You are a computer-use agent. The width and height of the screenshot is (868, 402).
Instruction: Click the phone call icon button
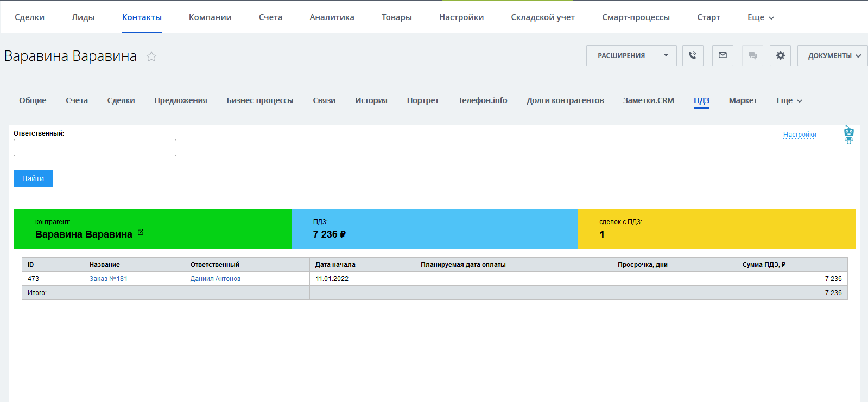tap(693, 55)
